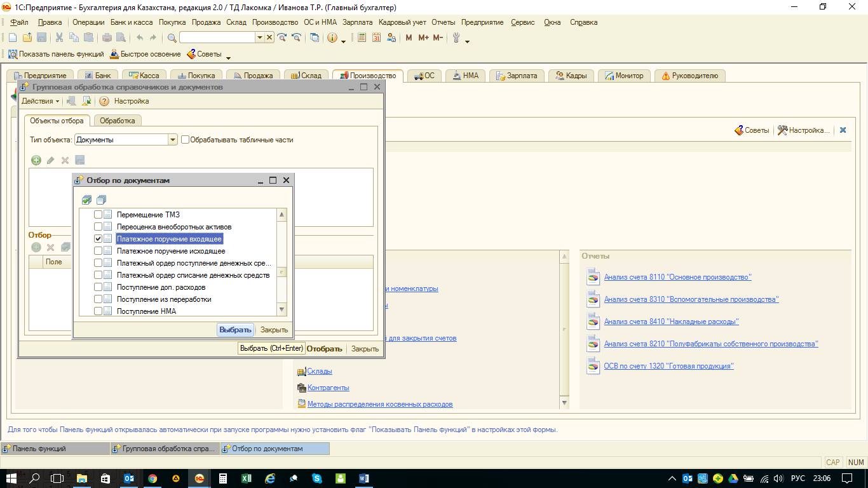868x488 pixels.
Task: Open Chrome from the Windows taskbar
Action: tap(153, 478)
